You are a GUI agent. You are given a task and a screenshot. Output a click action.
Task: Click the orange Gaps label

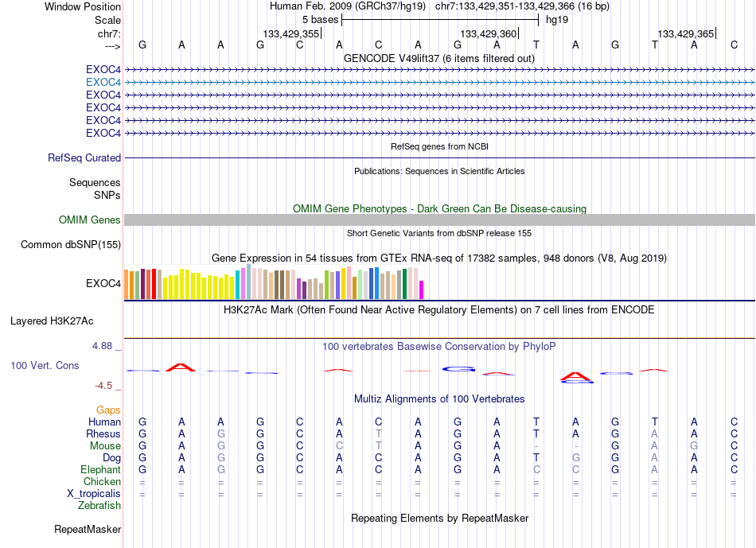click(108, 410)
